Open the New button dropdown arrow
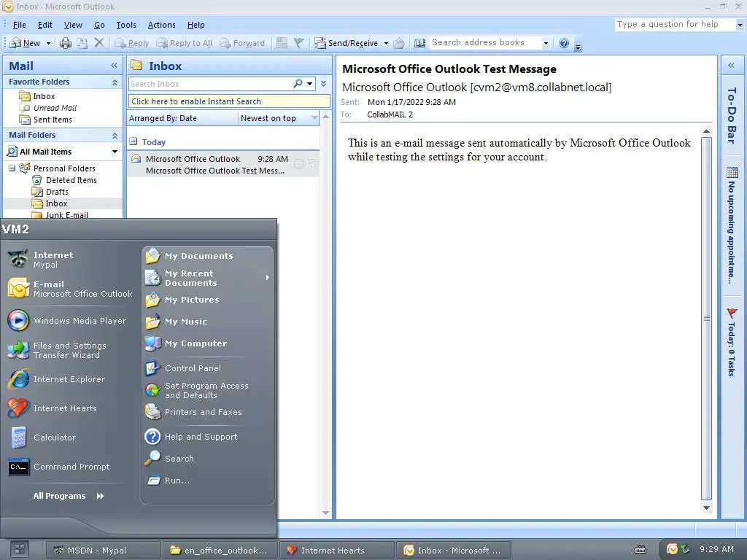The image size is (747, 560). (48, 43)
